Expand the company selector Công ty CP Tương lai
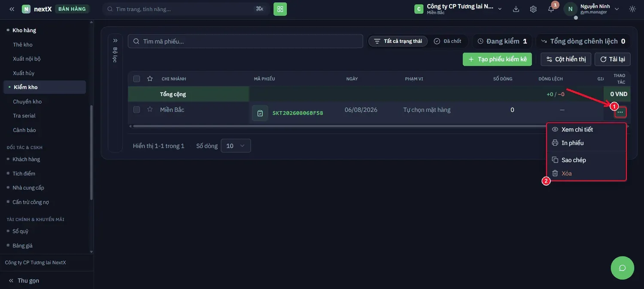The height and width of the screenshot is (289, 644). point(458,9)
